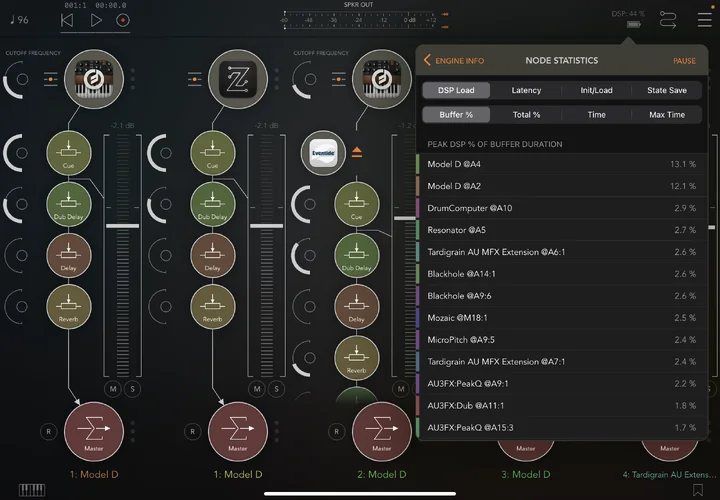Go back to Engine Info
720x500 pixels.
[453, 61]
